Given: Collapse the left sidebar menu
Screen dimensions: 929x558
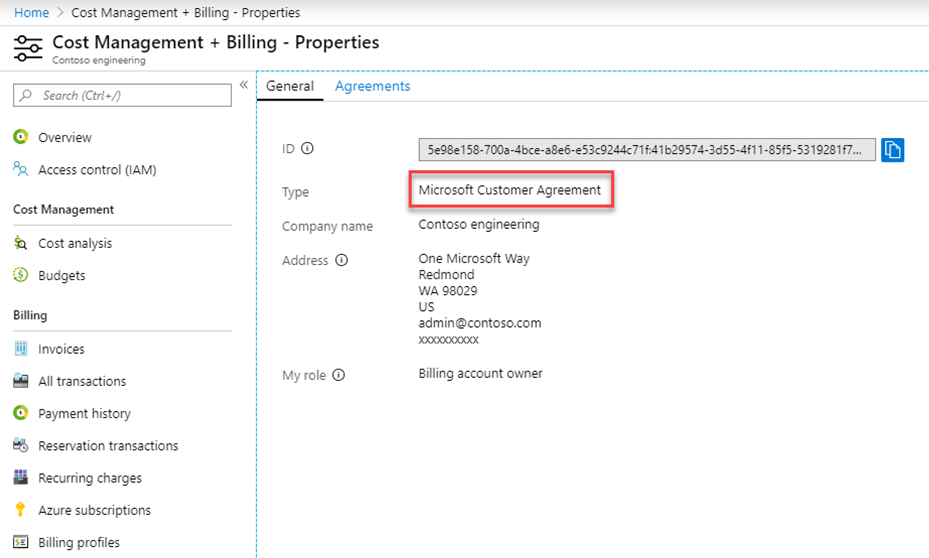Looking at the screenshot, I should [244, 85].
